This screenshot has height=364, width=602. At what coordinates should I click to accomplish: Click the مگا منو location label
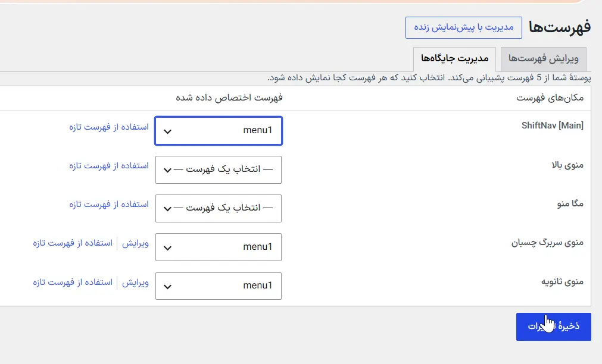570,203
